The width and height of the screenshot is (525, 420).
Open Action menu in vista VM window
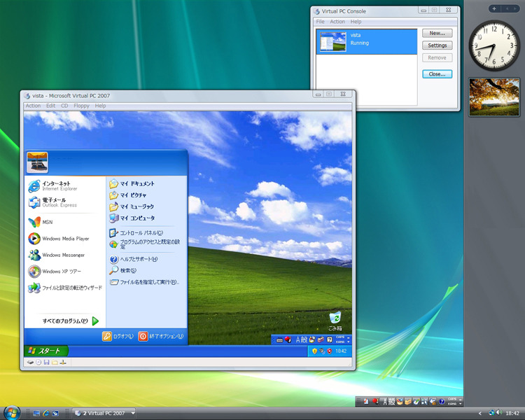click(33, 106)
